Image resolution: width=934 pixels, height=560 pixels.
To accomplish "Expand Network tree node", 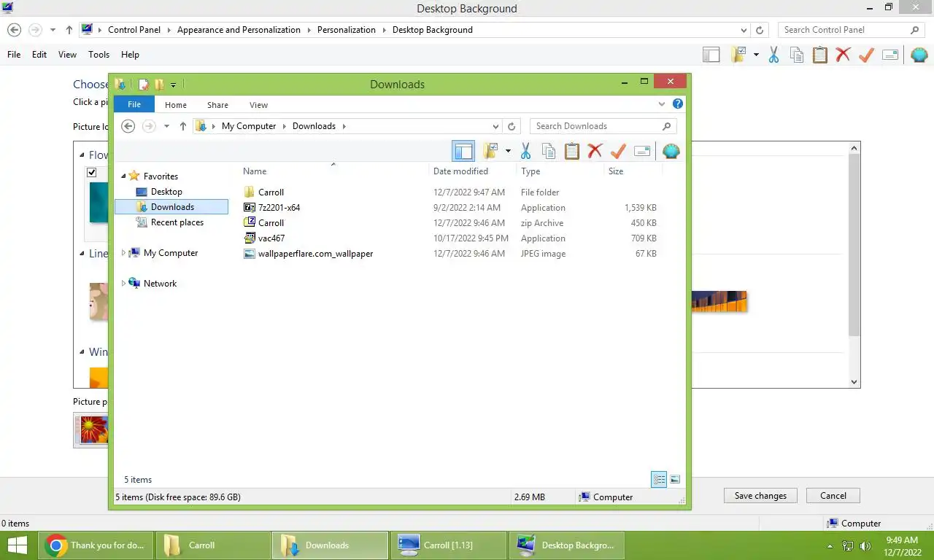I will [x=123, y=284].
